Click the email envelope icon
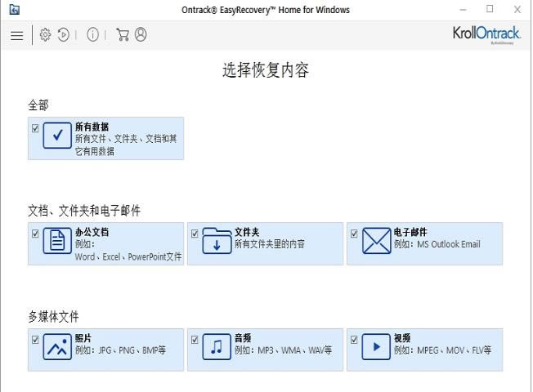Screen dimensions: 533x392 click(x=376, y=241)
